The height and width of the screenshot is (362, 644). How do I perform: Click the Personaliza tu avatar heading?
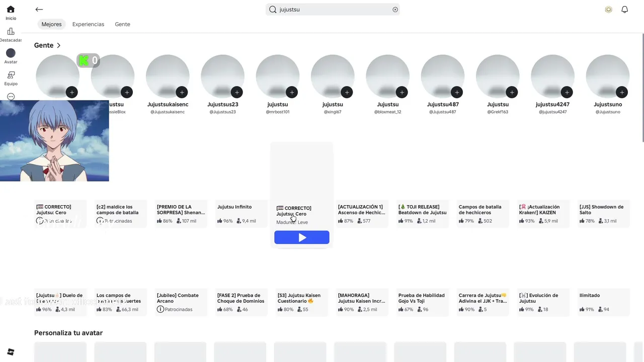pyautogui.click(x=68, y=333)
